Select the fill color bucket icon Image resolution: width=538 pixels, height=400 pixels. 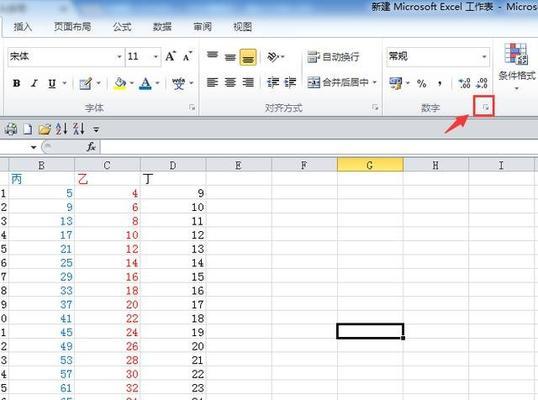point(120,83)
